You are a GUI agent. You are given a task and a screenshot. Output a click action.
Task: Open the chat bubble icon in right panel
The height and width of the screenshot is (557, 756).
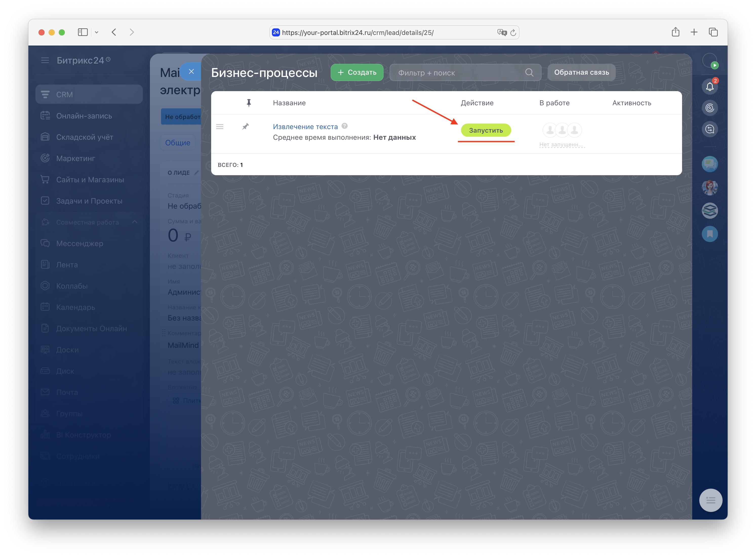click(x=709, y=164)
